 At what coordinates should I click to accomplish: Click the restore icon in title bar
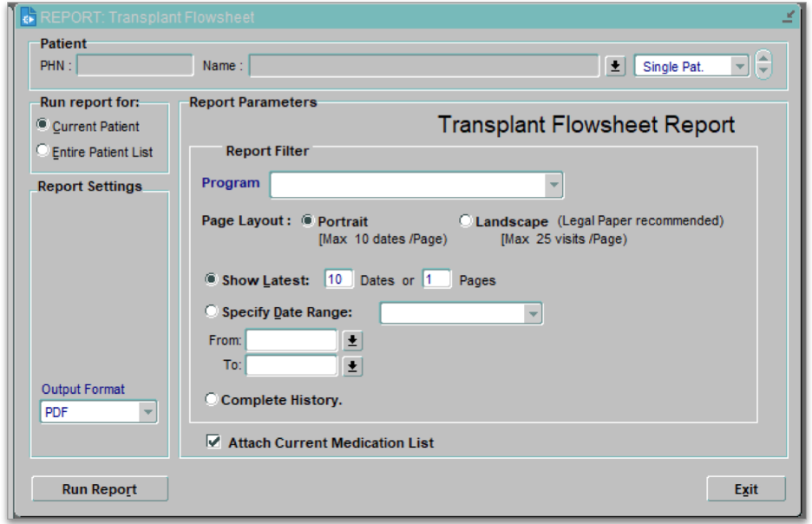788,17
